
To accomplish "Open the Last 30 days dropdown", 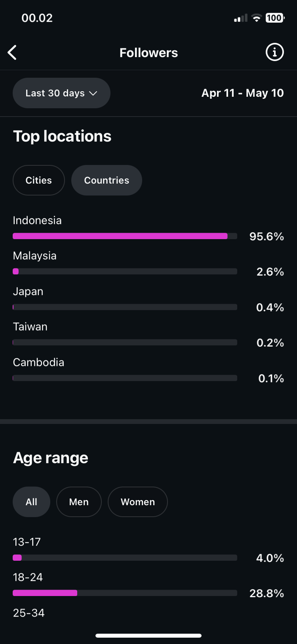I will pos(61,93).
